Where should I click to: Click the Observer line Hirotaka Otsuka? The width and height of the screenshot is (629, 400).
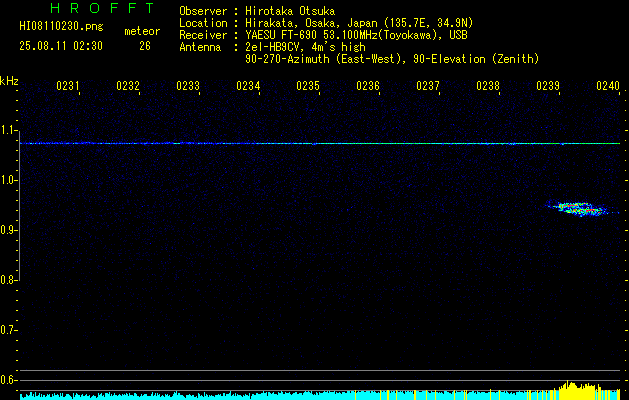[257, 11]
